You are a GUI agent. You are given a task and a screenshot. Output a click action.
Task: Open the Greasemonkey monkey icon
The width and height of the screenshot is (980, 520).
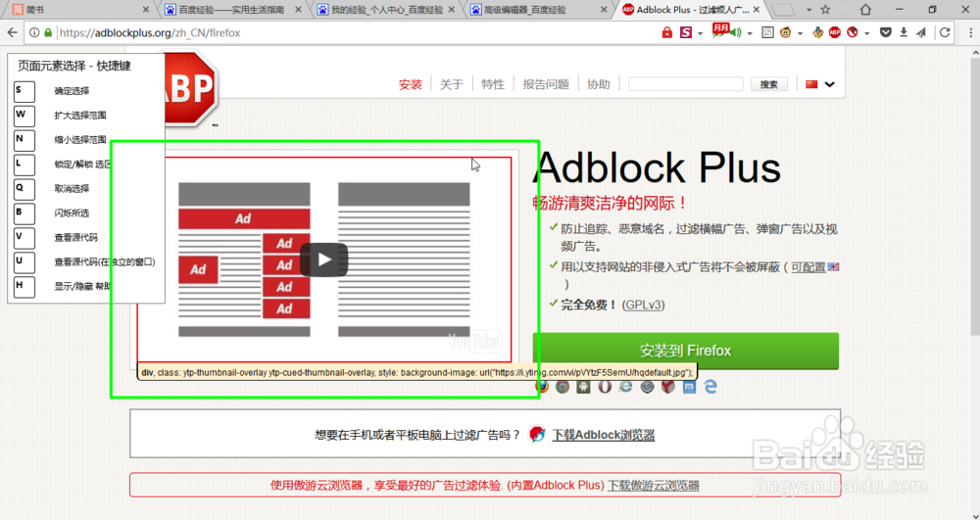tap(786, 32)
